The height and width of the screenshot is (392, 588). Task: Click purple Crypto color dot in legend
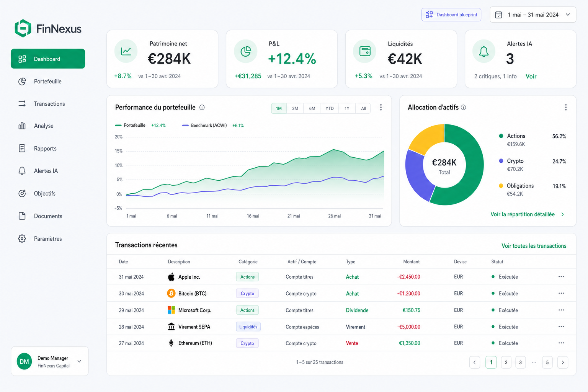coord(501,161)
